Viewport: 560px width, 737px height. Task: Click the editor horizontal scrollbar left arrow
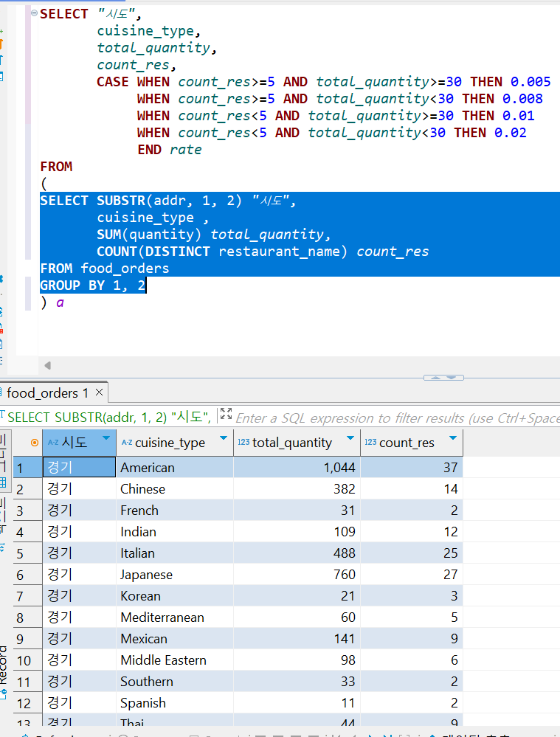point(47,365)
